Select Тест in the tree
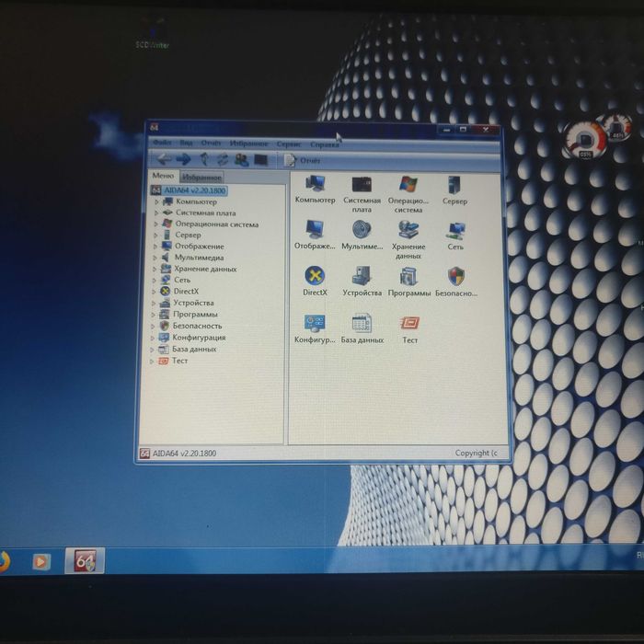The height and width of the screenshot is (644, 644). click(x=179, y=361)
